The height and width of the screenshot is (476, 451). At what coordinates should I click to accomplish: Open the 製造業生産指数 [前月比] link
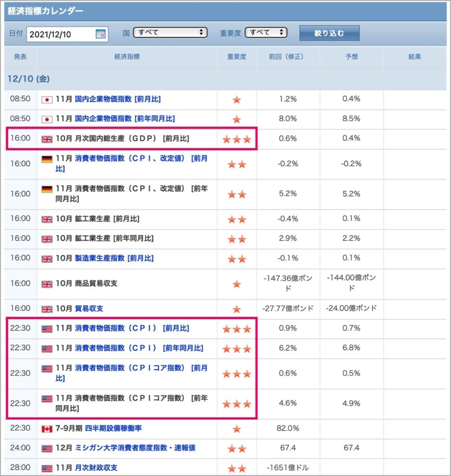tap(114, 258)
